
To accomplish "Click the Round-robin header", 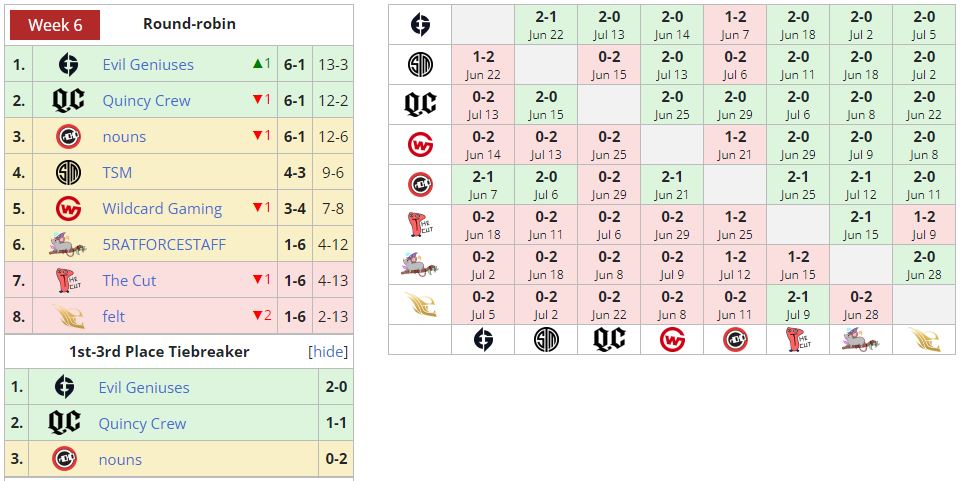I will point(189,24).
